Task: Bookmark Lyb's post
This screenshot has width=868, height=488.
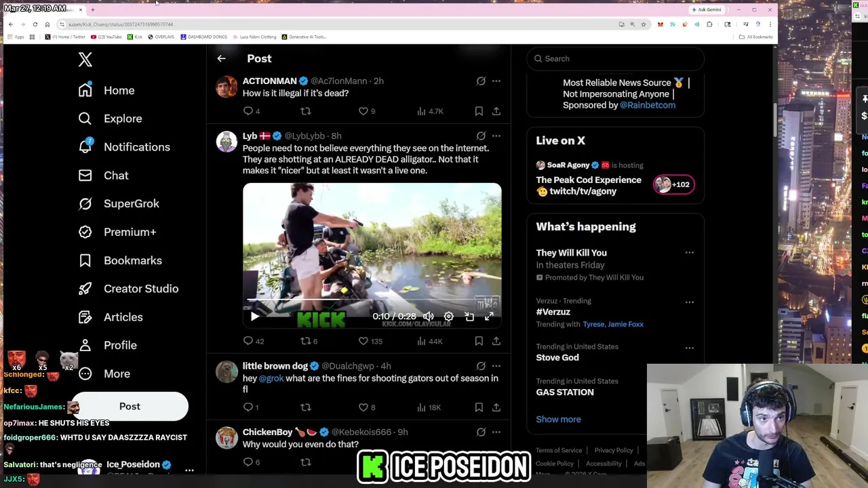Action: (x=479, y=342)
